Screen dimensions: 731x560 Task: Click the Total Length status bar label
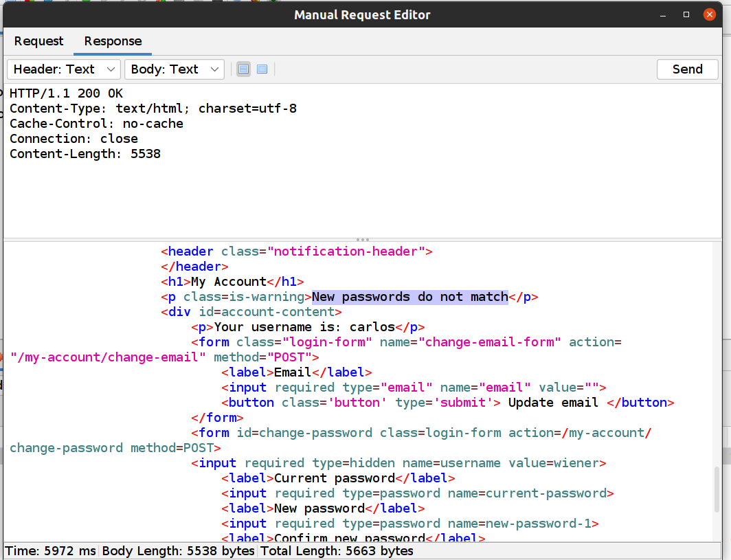coord(337,551)
